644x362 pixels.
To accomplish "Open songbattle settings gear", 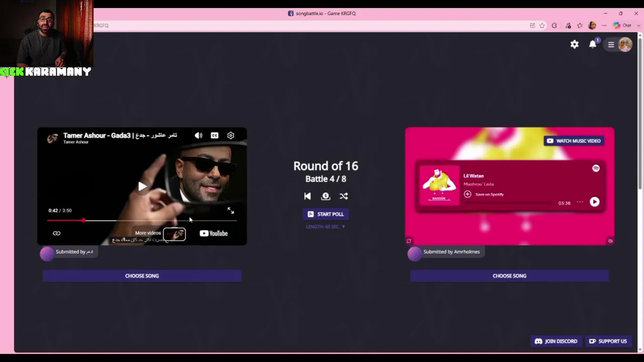I will pyautogui.click(x=575, y=44).
